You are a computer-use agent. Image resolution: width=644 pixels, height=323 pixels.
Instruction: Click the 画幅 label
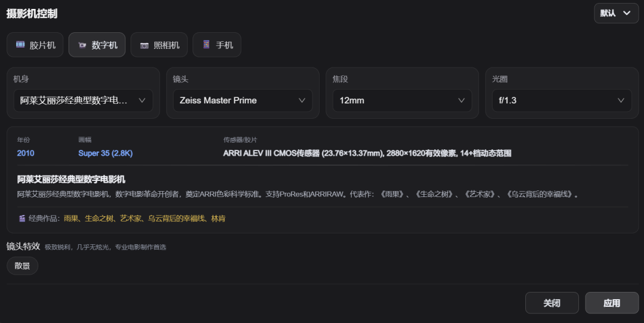(x=85, y=140)
